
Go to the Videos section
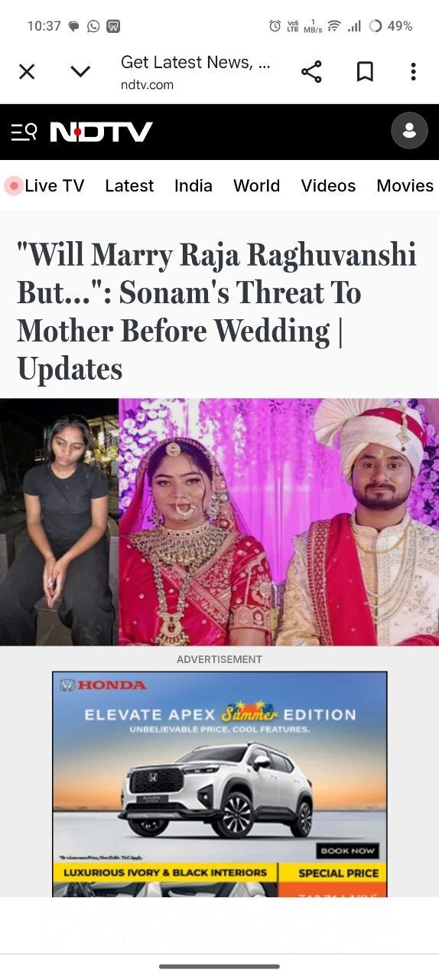click(x=328, y=185)
